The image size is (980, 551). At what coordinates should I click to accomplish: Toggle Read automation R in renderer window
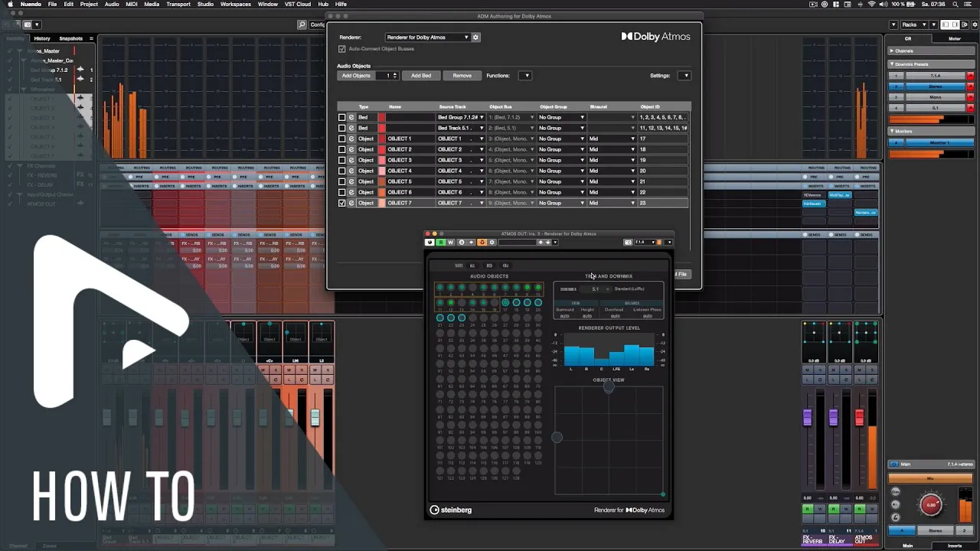tap(441, 243)
